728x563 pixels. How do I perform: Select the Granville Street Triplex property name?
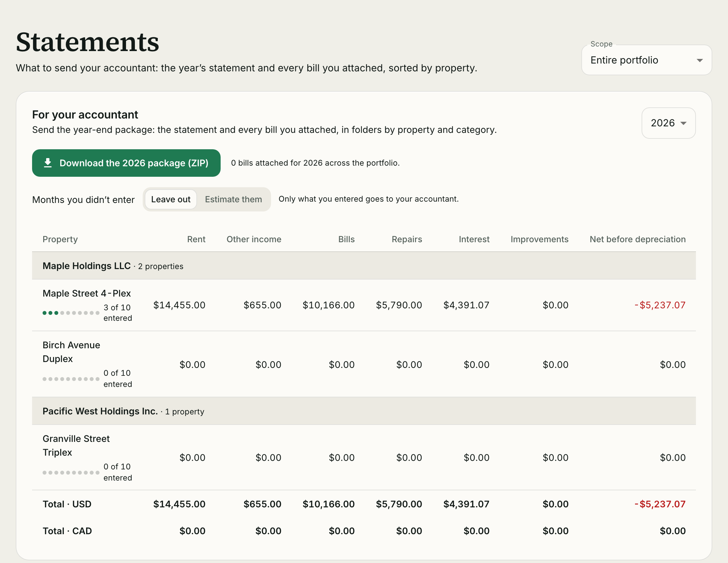76,445
